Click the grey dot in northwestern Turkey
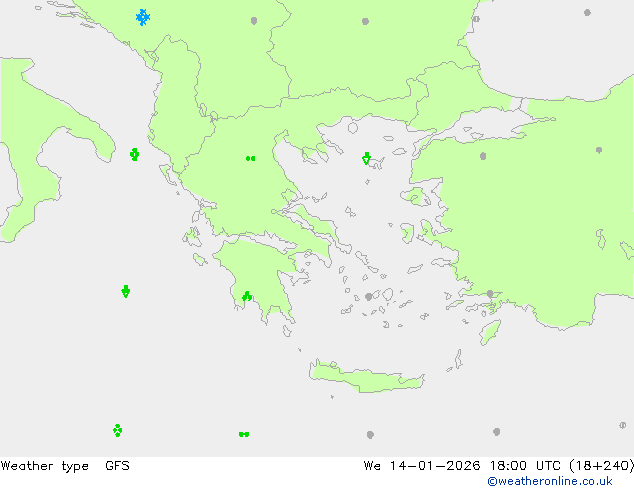The width and height of the screenshot is (634, 490). coord(483,156)
